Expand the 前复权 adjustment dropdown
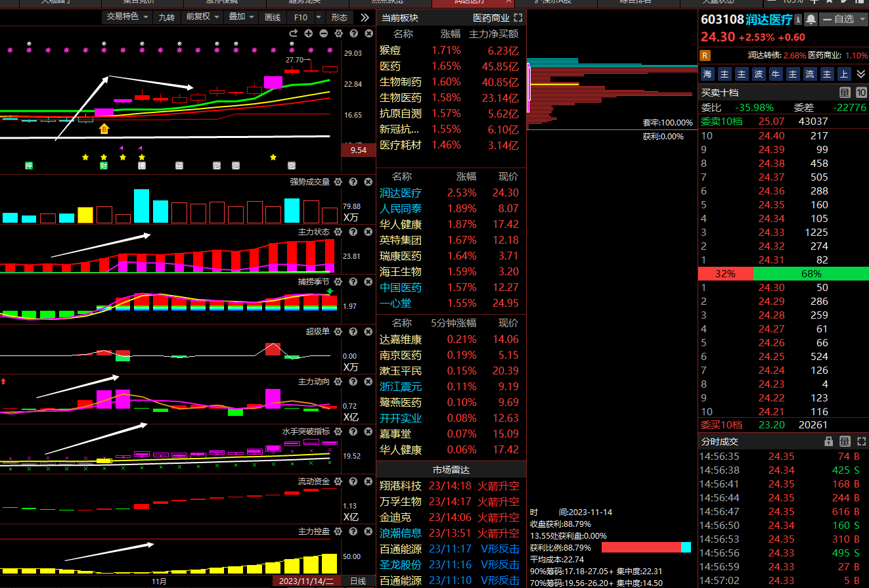Screen dimensions: 869x588 [202, 17]
